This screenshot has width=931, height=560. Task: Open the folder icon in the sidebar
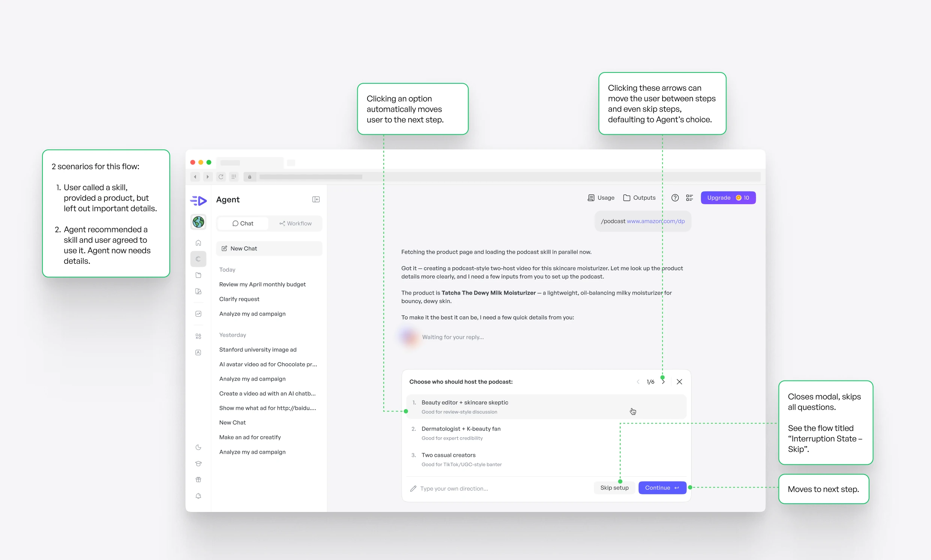[199, 275]
